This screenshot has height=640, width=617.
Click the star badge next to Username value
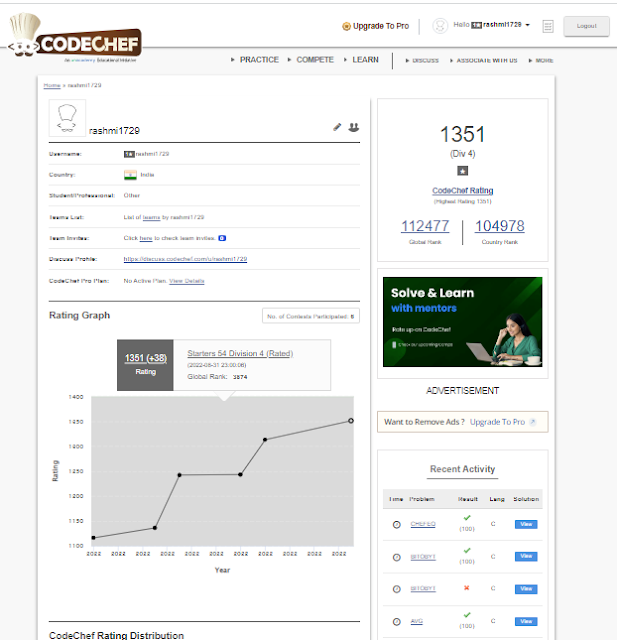(129, 154)
